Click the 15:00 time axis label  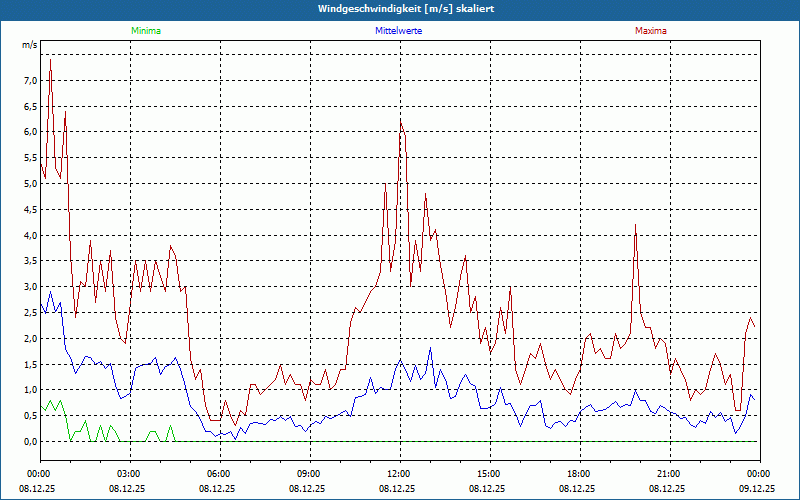tap(488, 474)
